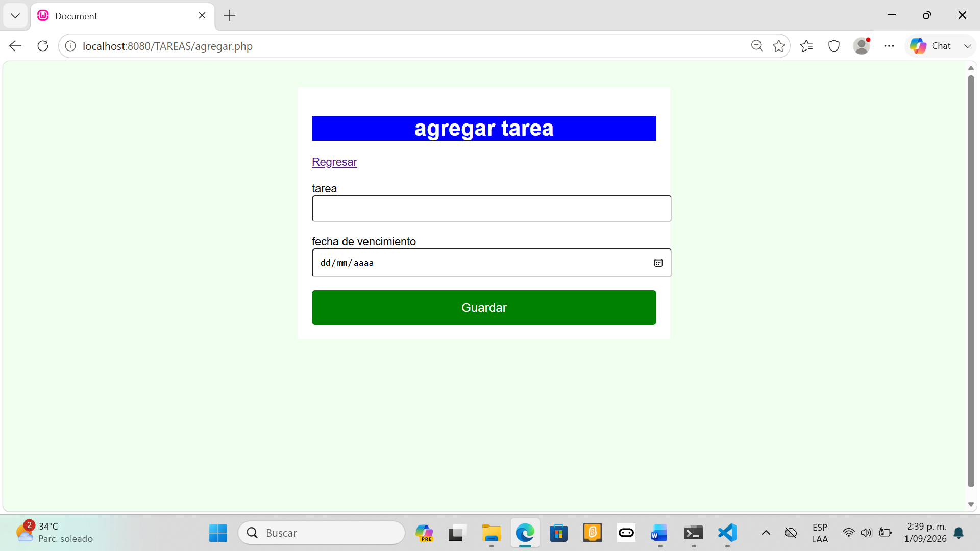The width and height of the screenshot is (980, 551).
Task: Focus the tarea text field
Action: [x=492, y=209]
